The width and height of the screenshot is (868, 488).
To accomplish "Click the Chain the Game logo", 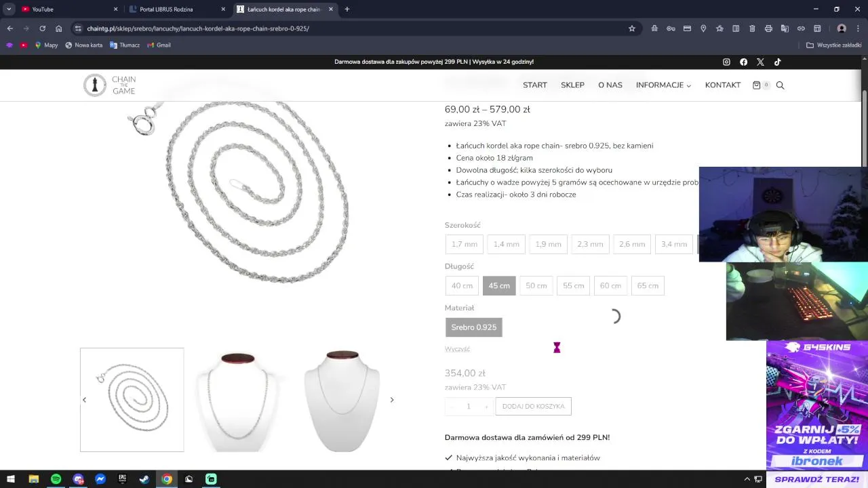I will [x=110, y=85].
